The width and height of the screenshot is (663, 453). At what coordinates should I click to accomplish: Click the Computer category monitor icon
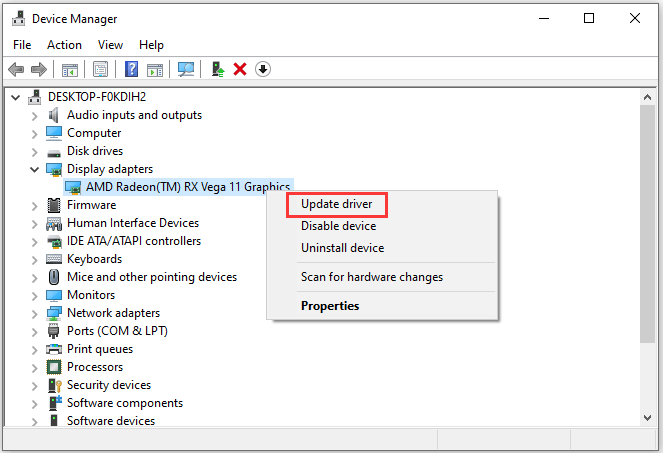pyautogui.click(x=54, y=133)
